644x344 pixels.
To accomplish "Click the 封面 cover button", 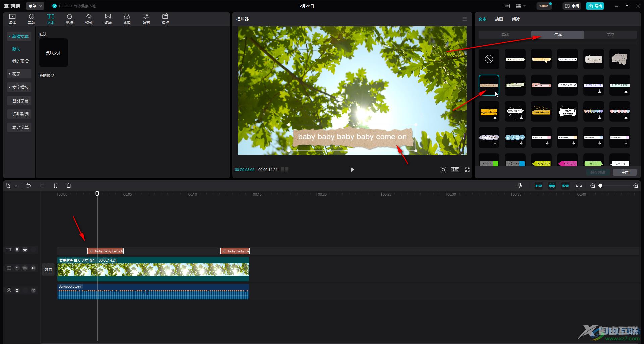I will [48, 269].
